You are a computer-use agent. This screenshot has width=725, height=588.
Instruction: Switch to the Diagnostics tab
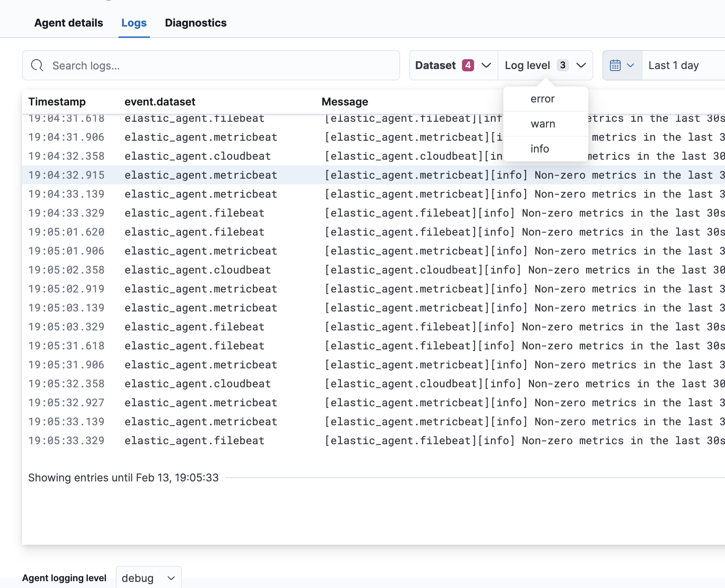click(x=196, y=23)
